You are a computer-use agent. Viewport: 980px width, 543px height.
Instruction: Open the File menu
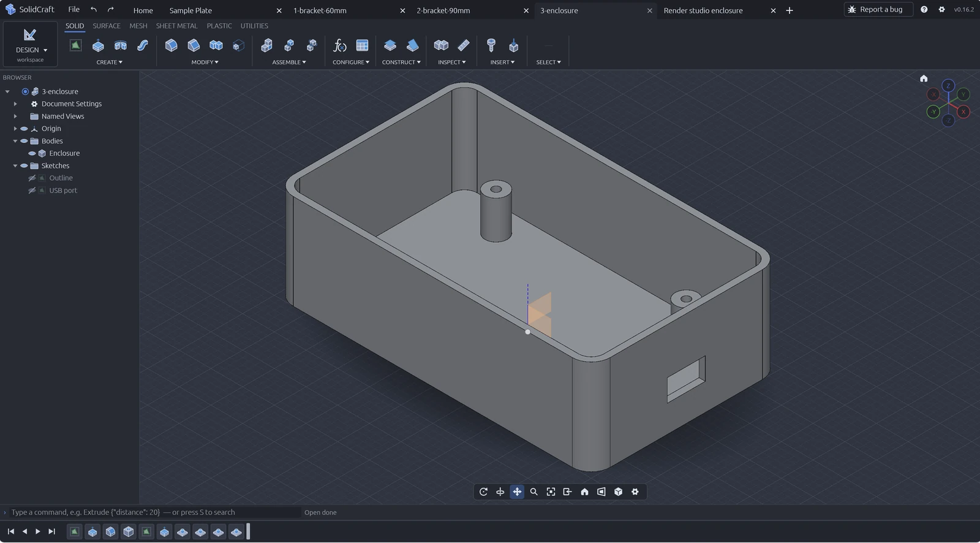click(x=73, y=9)
